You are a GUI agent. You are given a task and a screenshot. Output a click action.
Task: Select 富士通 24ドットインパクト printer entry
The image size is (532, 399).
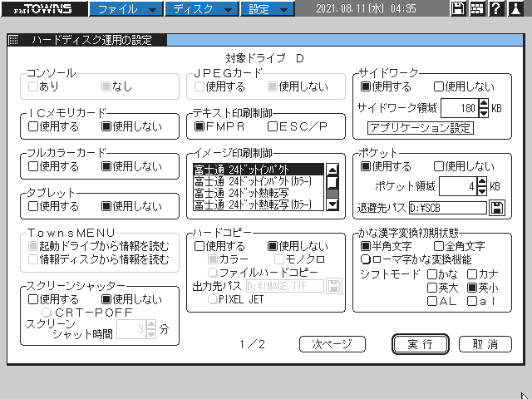point(259,170)
